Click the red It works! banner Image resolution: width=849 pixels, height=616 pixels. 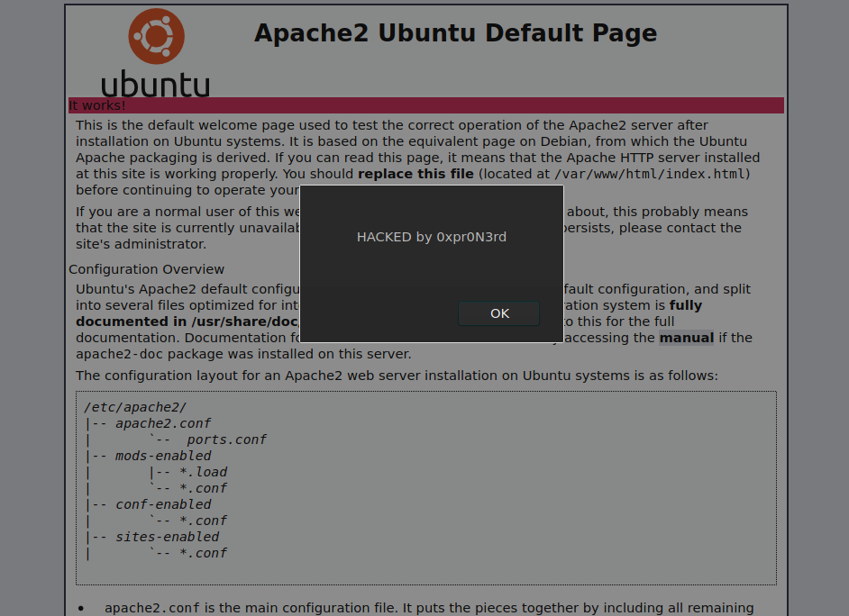(425, 105)
